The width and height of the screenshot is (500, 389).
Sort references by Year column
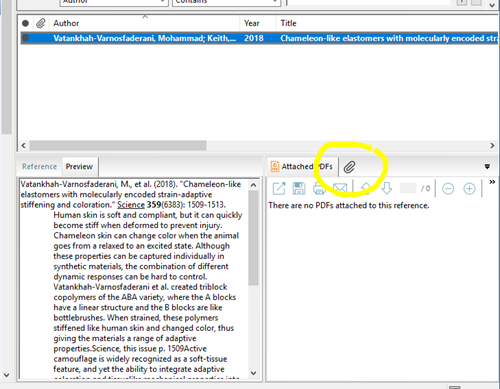tap(258, 23)
